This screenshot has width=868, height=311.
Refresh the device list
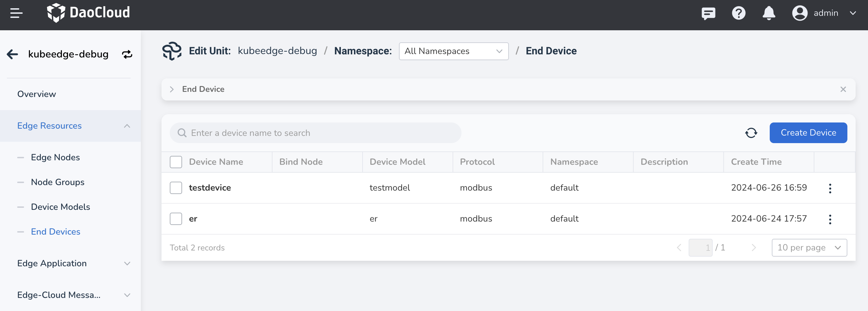pos(751,133)
